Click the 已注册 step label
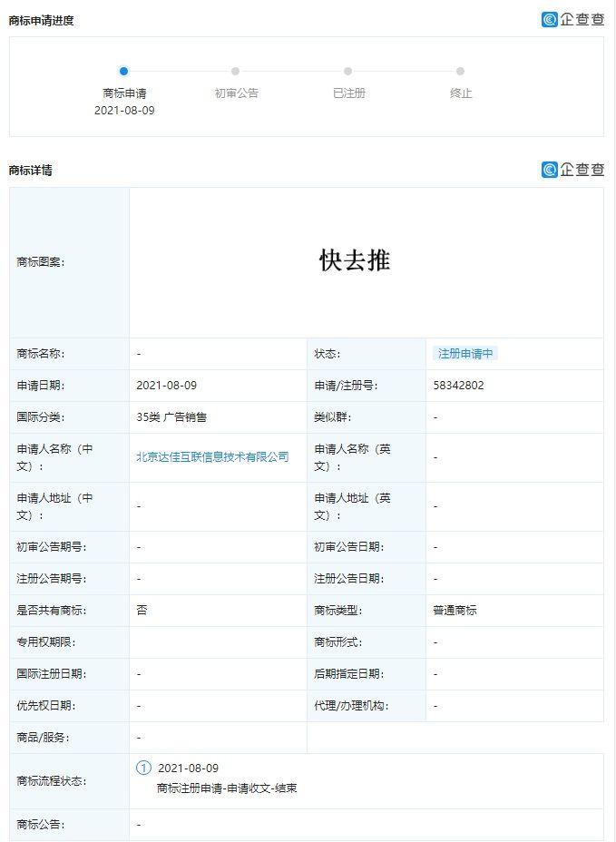This screenshot has width=616, height=842. 349,93
